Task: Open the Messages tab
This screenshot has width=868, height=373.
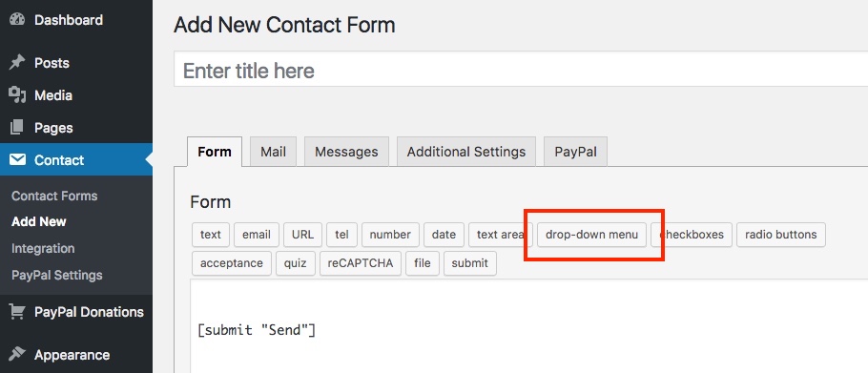Action: tap(346, 152)
